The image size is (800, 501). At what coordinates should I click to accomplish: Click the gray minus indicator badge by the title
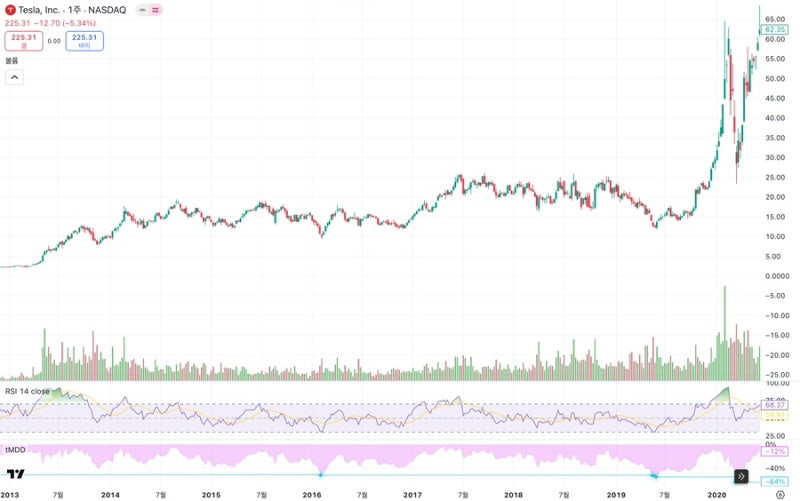(x=142, y=10)
